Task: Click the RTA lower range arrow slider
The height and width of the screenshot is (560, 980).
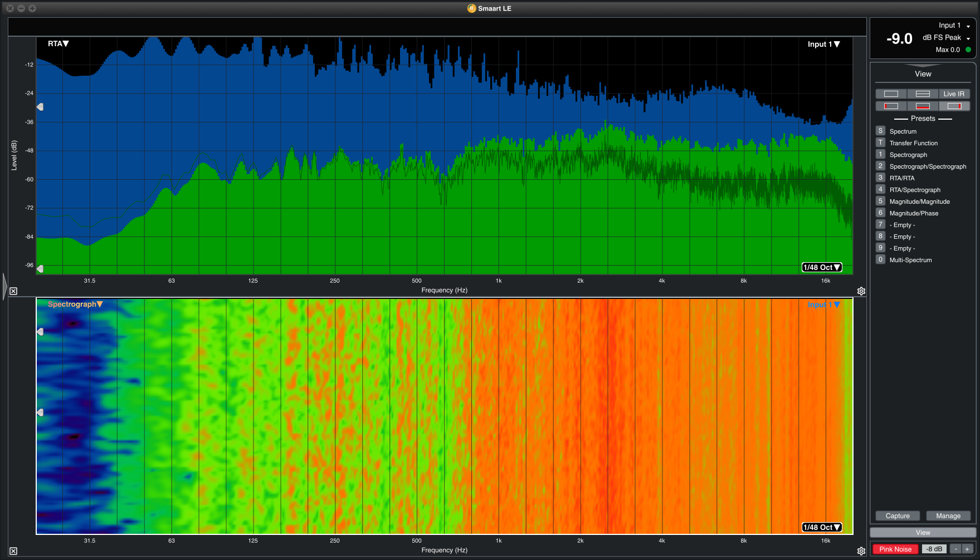Action: tap(40, 269)
